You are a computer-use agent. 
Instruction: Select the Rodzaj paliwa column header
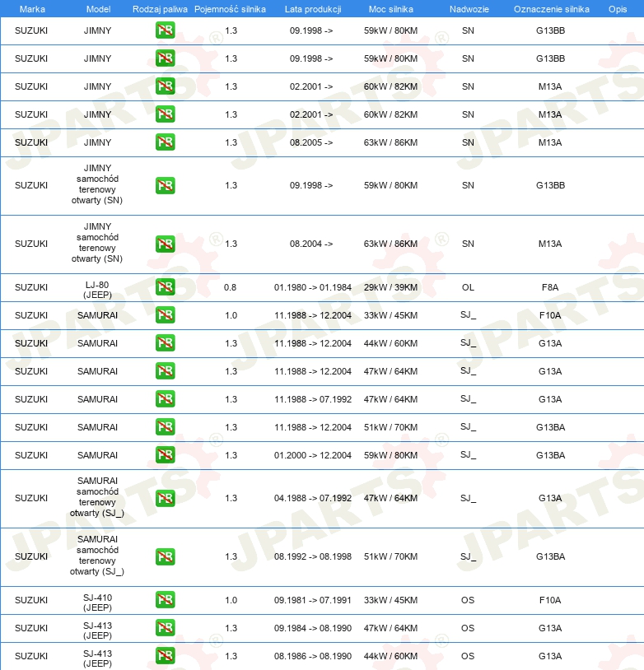coord(160,9)
